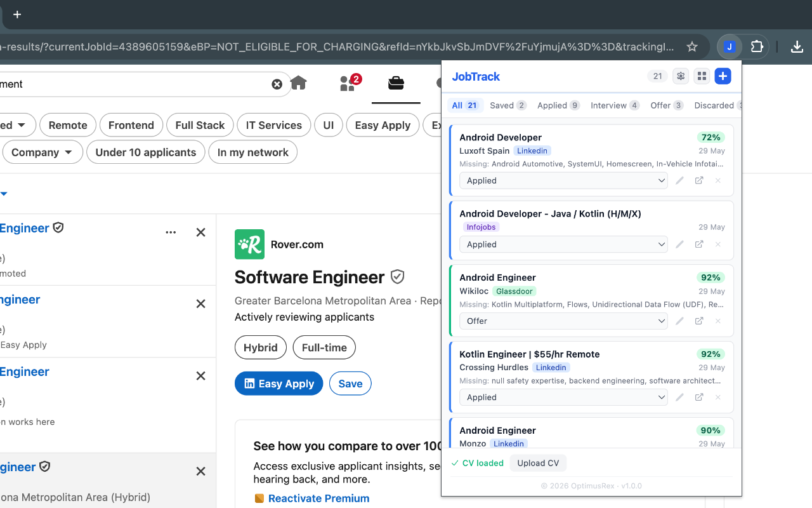Open Crossing Hurdles job posting externally
812x508 pixels.
tap(699, 398)
